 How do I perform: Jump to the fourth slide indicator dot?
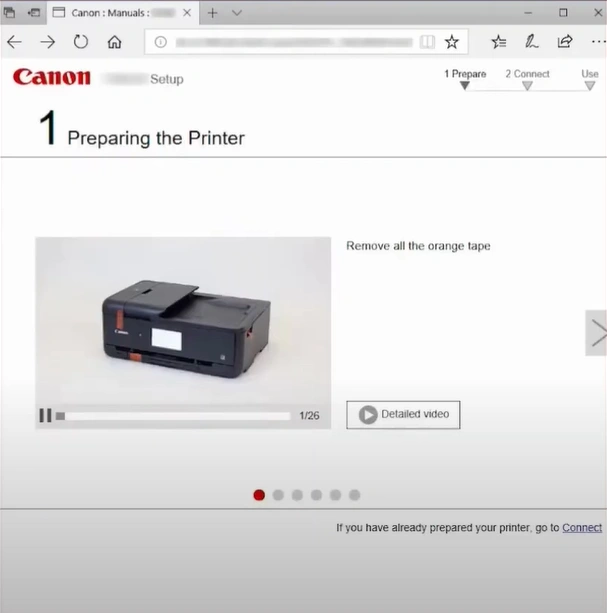316,494
